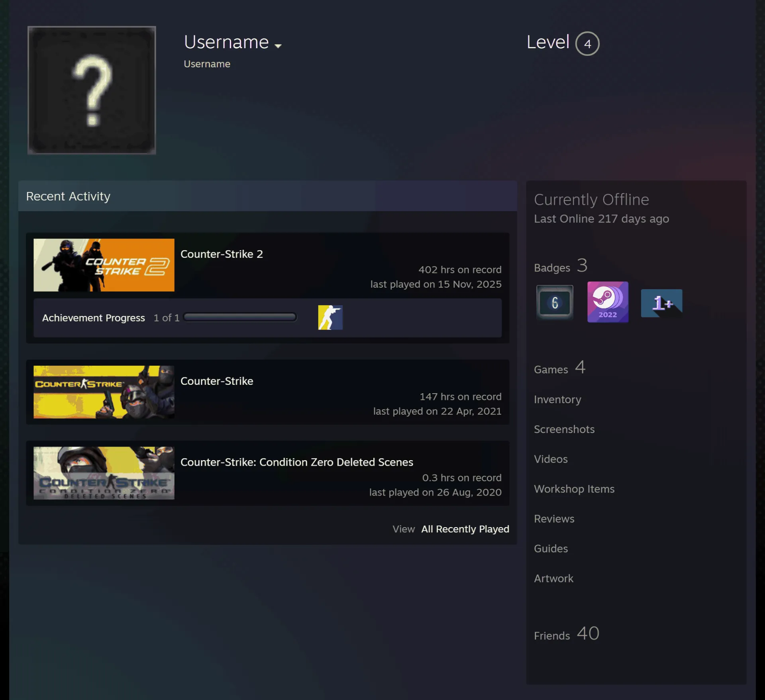Expand the Username dropdown arrow
This screenshot has height=700, width=765.
coord(278,46)
